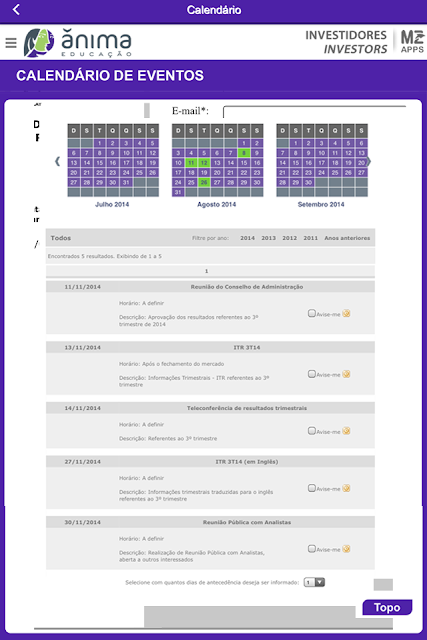Go to previous months with left arrow

pyautogui.click(x=58, y=161)
